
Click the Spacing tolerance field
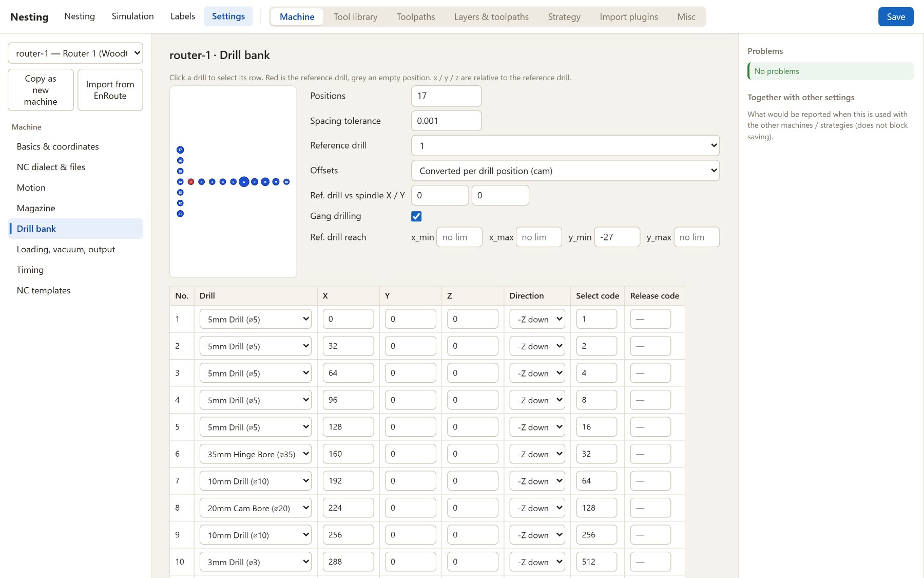pos(447,121)
